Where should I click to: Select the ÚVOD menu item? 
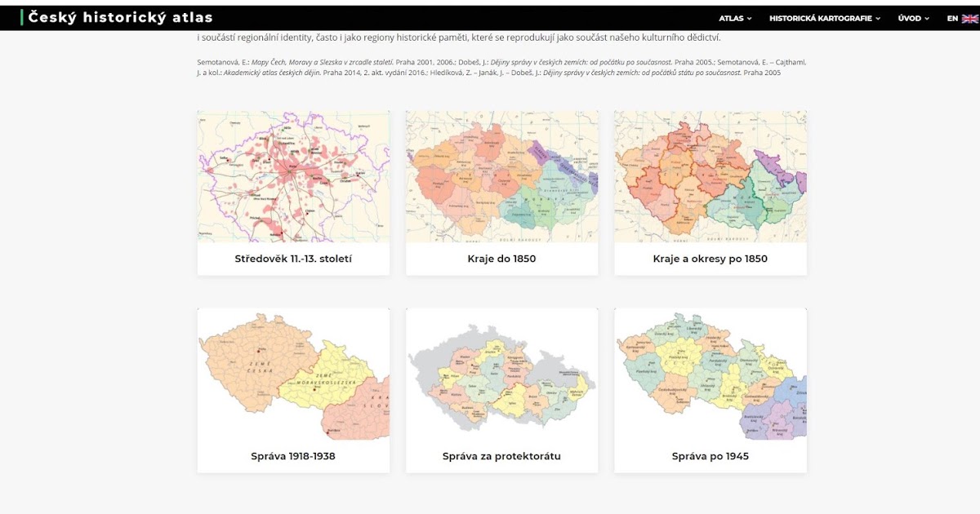(911, 16)
